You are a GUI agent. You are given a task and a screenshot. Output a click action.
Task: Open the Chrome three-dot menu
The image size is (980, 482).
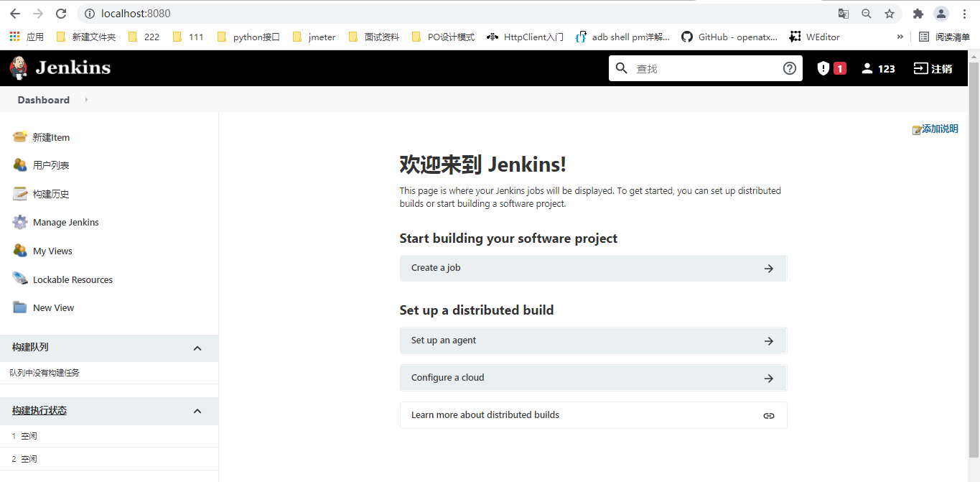point(964,14)
